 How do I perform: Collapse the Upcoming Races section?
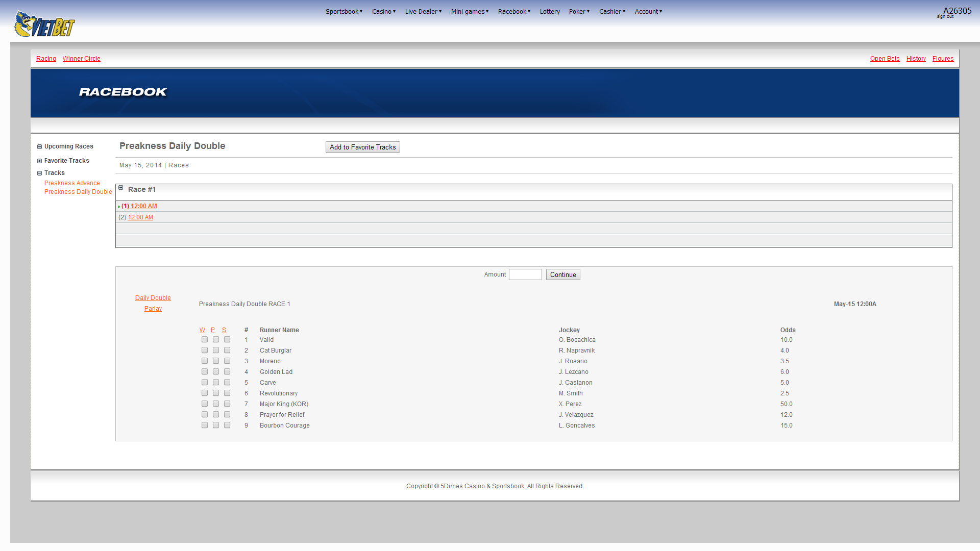click(x=39, y=147)
